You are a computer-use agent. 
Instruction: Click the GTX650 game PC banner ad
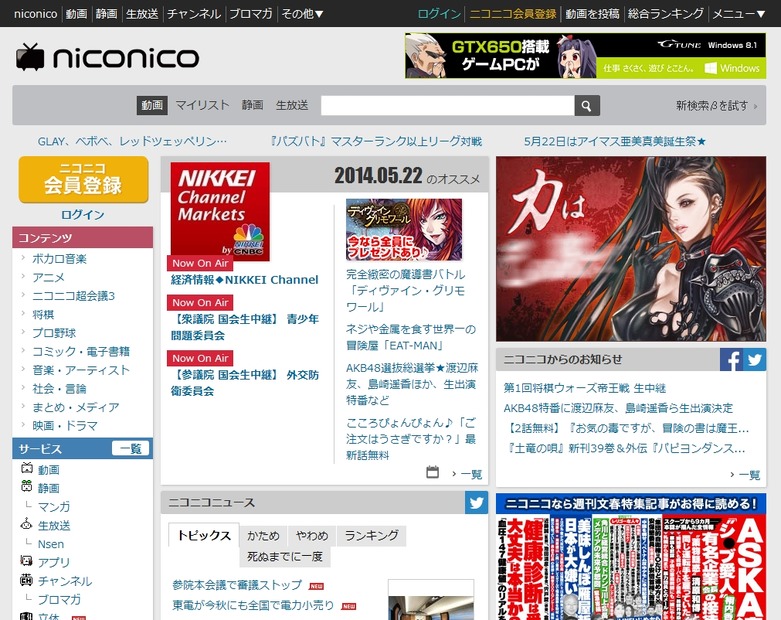coord(585,55)
